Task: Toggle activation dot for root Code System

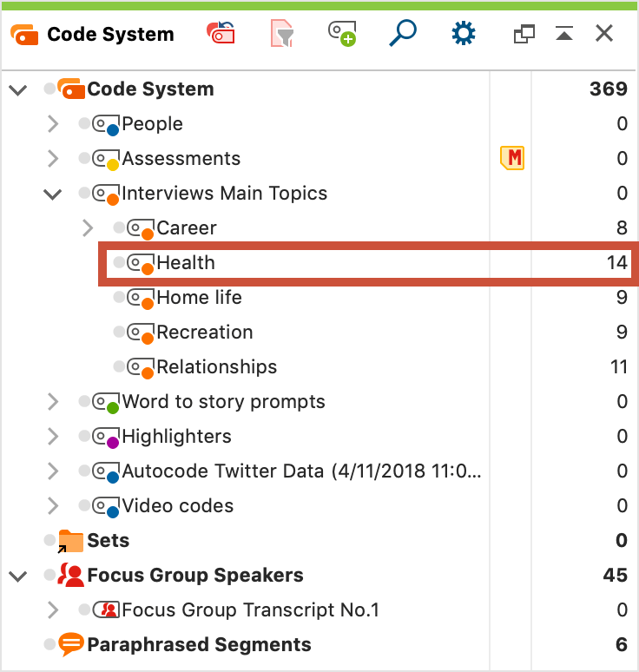Action: click(x=49, y=89)
